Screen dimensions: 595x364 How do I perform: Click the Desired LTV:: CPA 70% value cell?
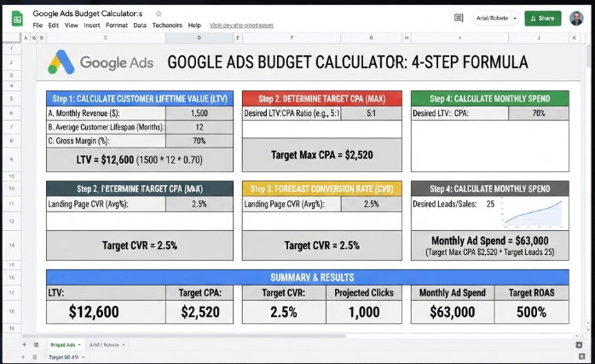click(539, 113)
